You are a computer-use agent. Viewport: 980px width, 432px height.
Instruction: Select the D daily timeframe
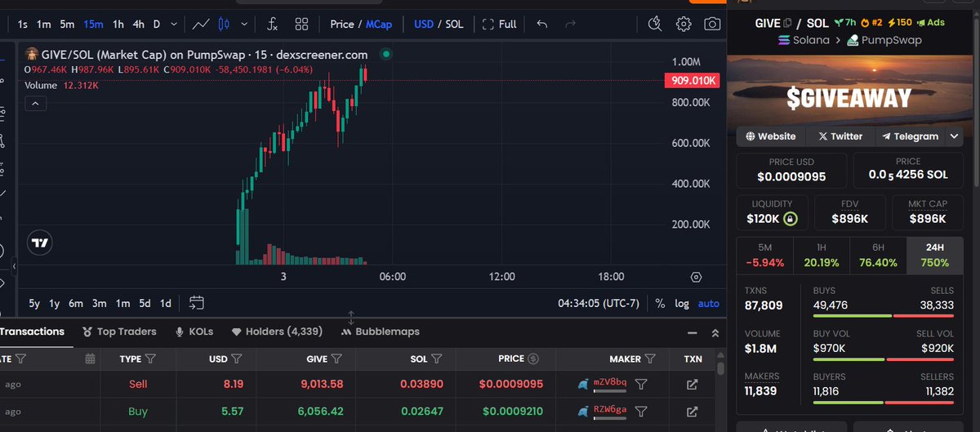point(157,24)
